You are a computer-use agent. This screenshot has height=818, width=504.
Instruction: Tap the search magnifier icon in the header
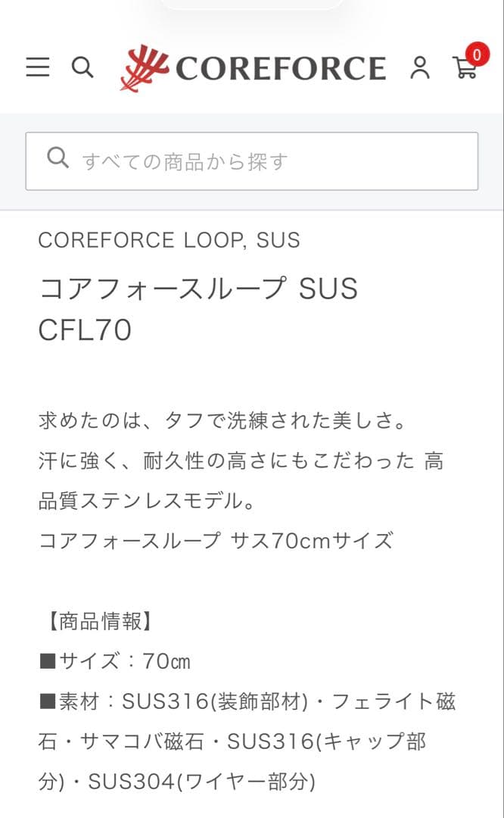tap(83, 67)
